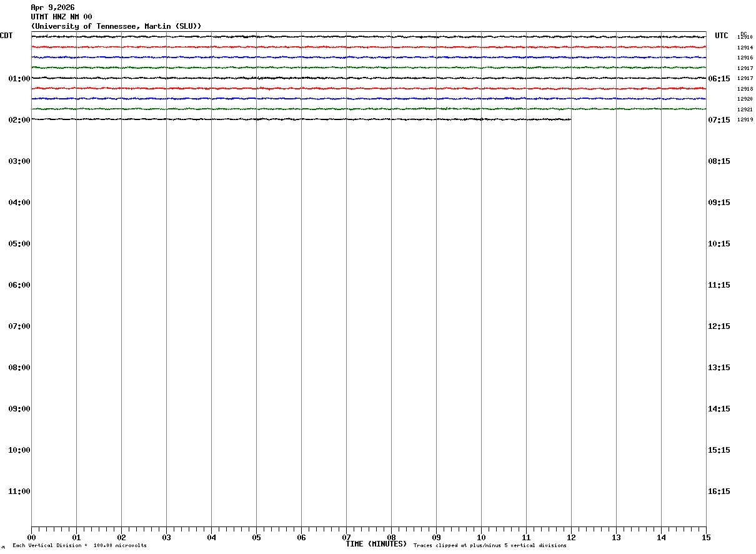Click "Each Vertical Division = 100.00 microvolts" note
The image size is (756, 554).
[79, 546]
